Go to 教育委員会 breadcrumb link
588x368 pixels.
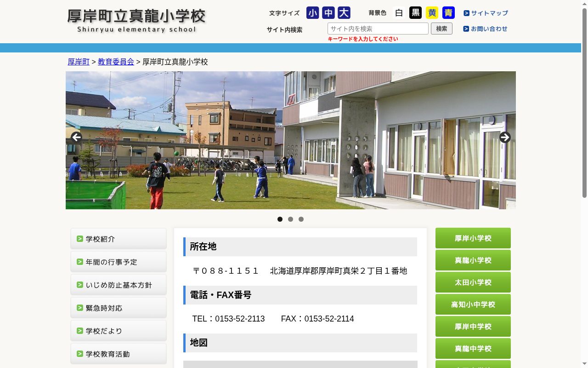(116, 62)
